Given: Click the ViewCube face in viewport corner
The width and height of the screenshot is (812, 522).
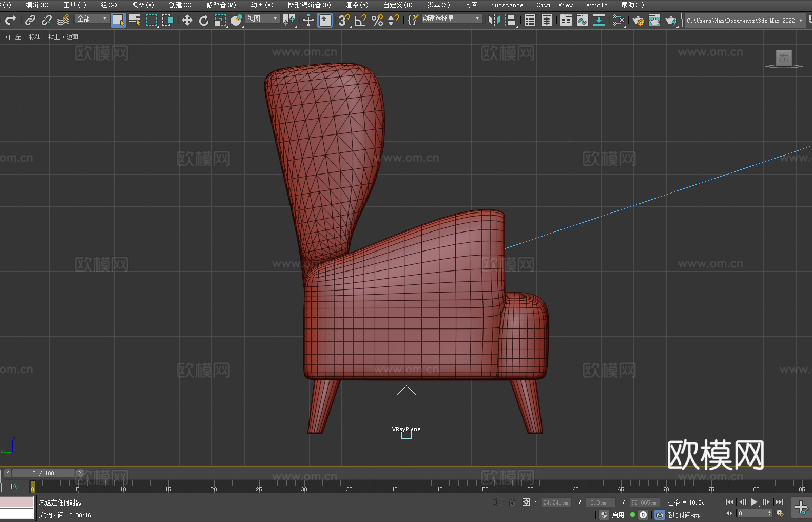Looking at the screenshot, I should click(784, 57).
